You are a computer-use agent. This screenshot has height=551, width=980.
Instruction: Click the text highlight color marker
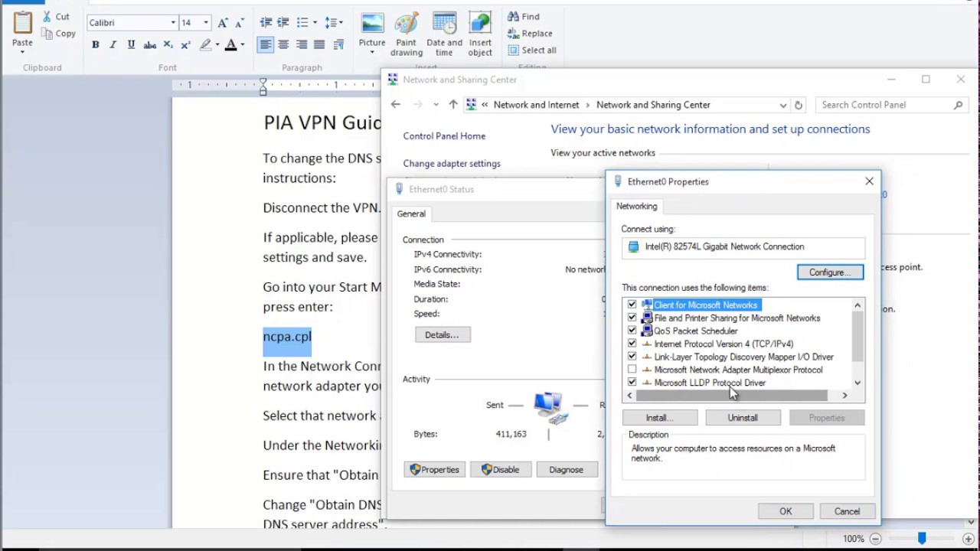[x=205, y=45]
